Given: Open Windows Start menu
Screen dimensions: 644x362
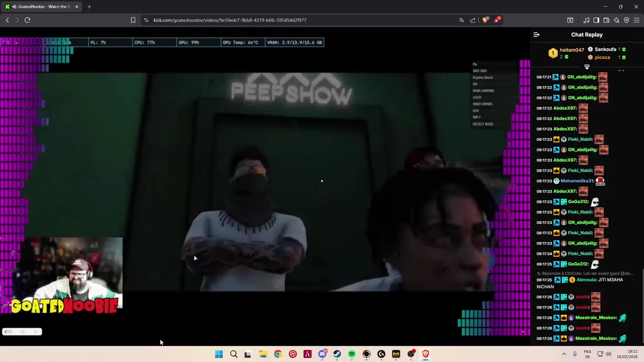Looking at the screenshot, I should click(x=219, y=354).
